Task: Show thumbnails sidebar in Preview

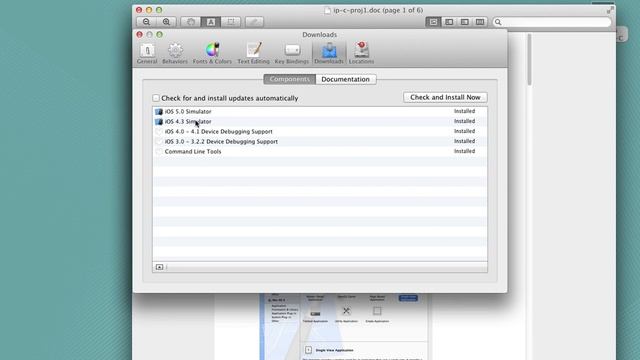Action: [449, 22]
